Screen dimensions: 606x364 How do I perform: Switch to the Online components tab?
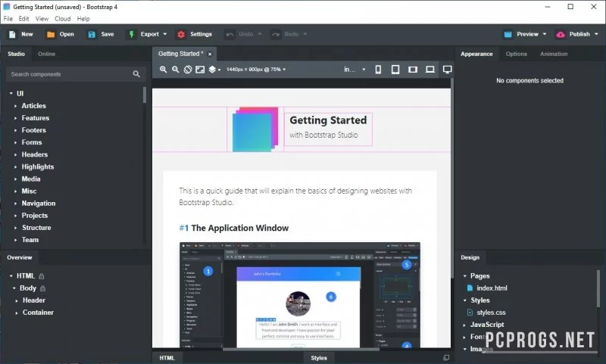point(46,54)
